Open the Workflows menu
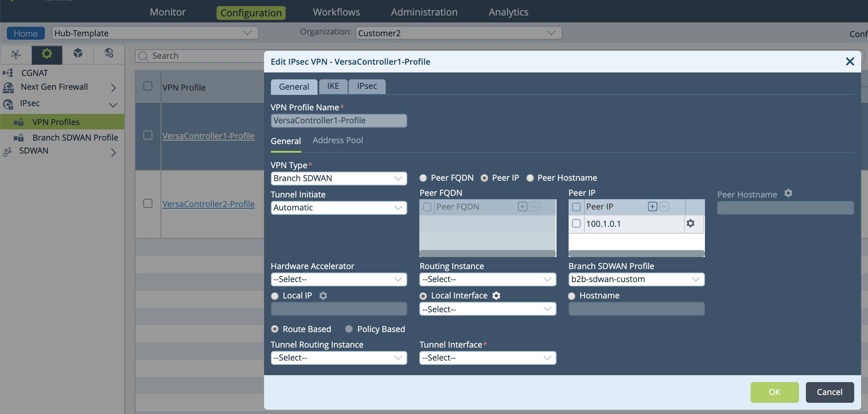This screenshot has width=868, height=414. click(337, 12)
